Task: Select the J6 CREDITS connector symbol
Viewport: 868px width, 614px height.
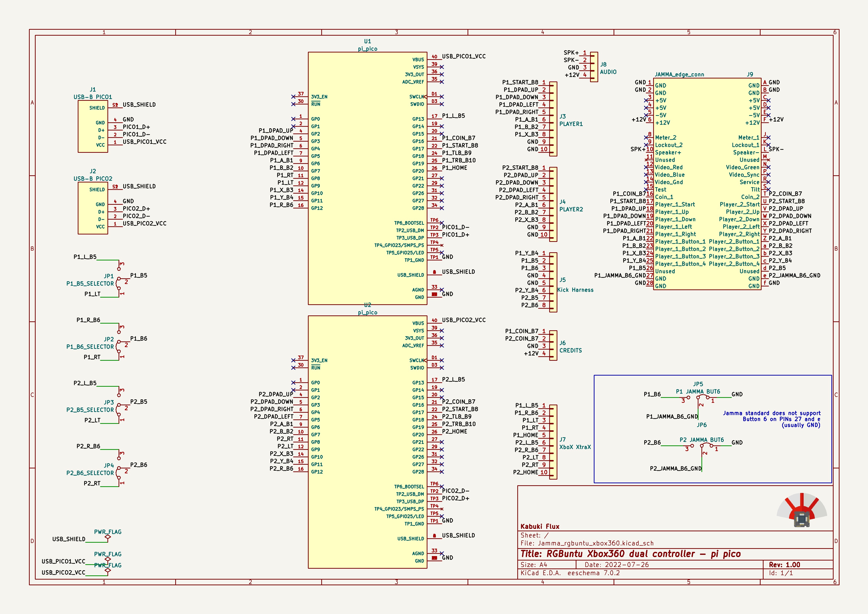Action: tap(553, 346)
